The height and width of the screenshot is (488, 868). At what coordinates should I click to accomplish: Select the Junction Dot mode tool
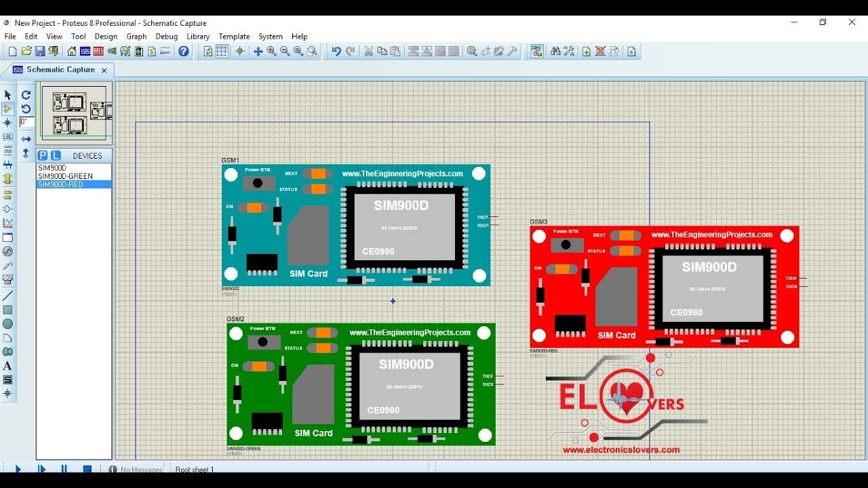pyautogui.click(x=7, y=123)
